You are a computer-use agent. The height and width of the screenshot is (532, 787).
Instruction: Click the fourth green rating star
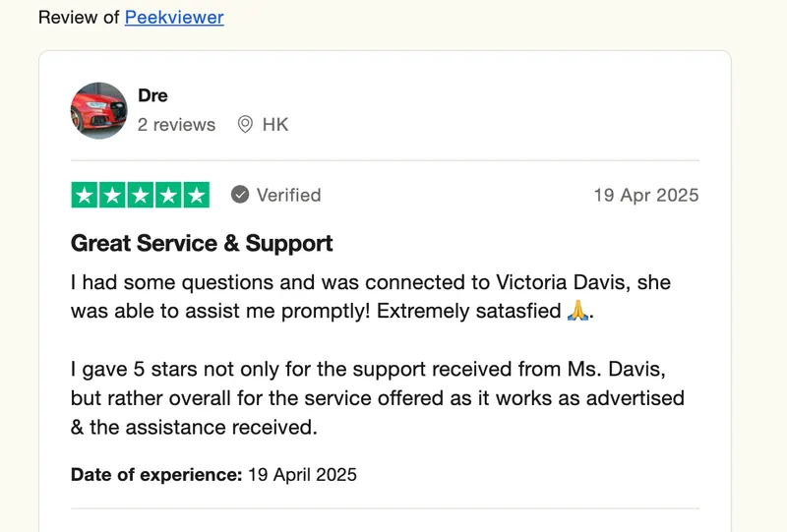point(167,195)
